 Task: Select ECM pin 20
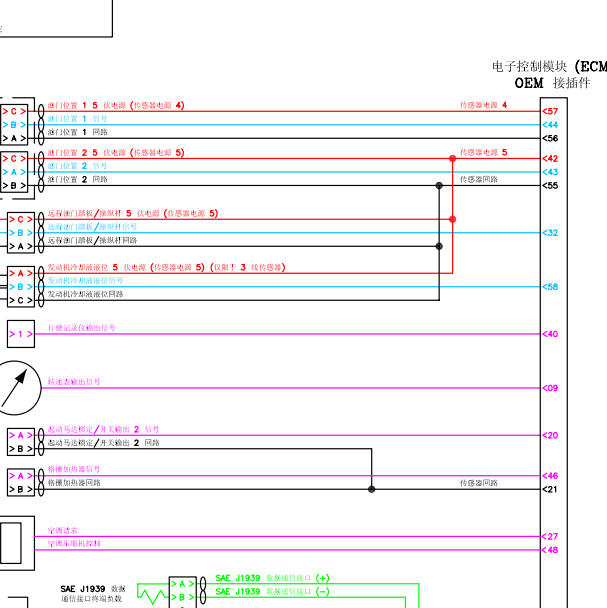[550, 435]
